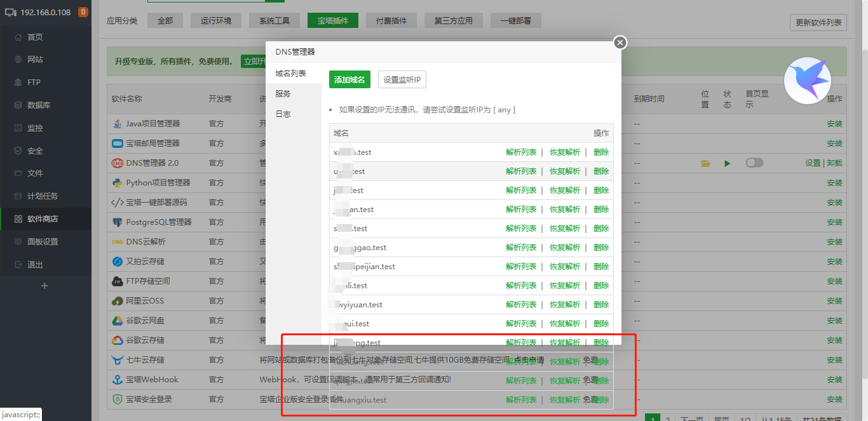Screen dimensions: 868x421
Task: Click 解析列表 for wyiyuan.test
Action: (521, 305)
